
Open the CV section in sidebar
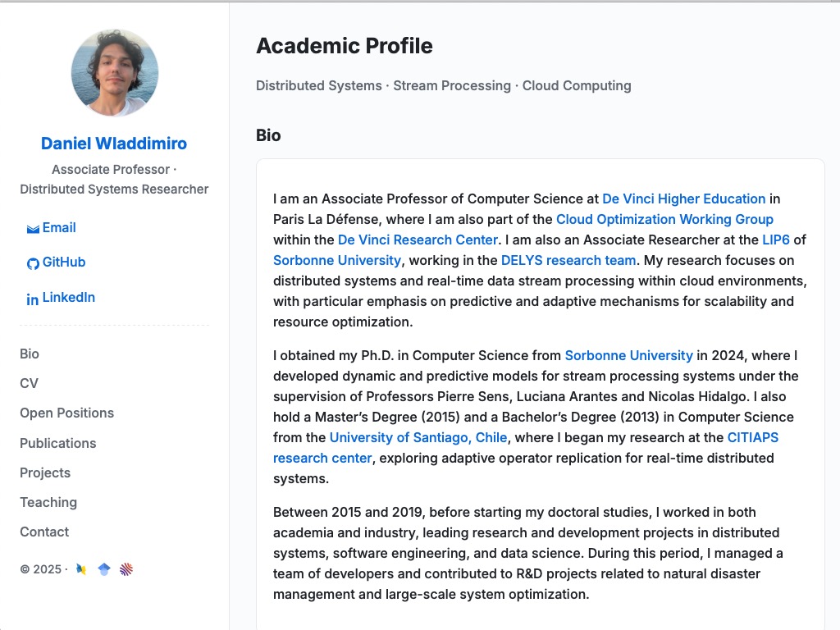coord(29,384)
